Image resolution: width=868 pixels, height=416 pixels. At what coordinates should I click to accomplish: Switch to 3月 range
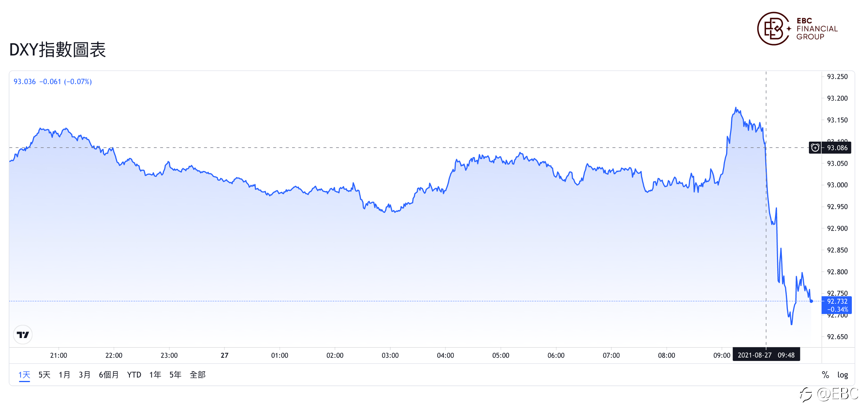pyautogui.click(x=85, y=375)
